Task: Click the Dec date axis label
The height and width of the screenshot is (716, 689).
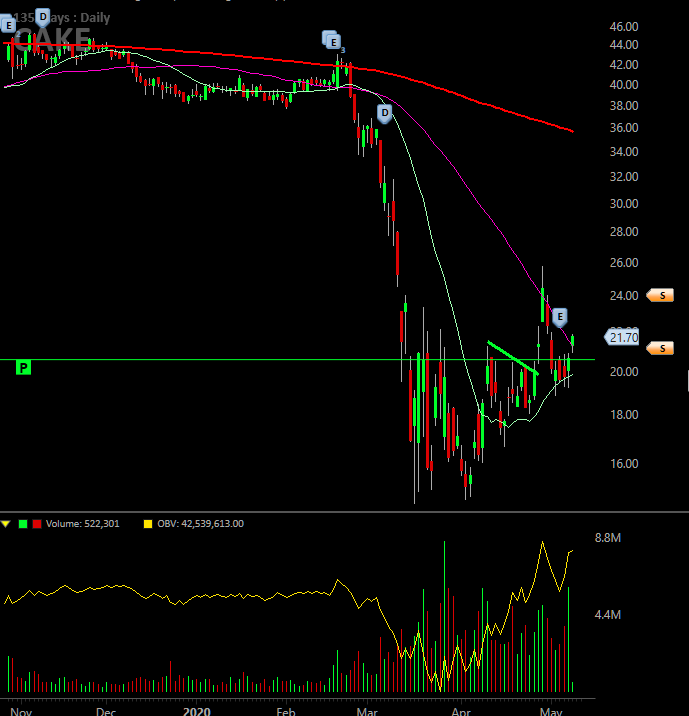Action: [106, 711]
